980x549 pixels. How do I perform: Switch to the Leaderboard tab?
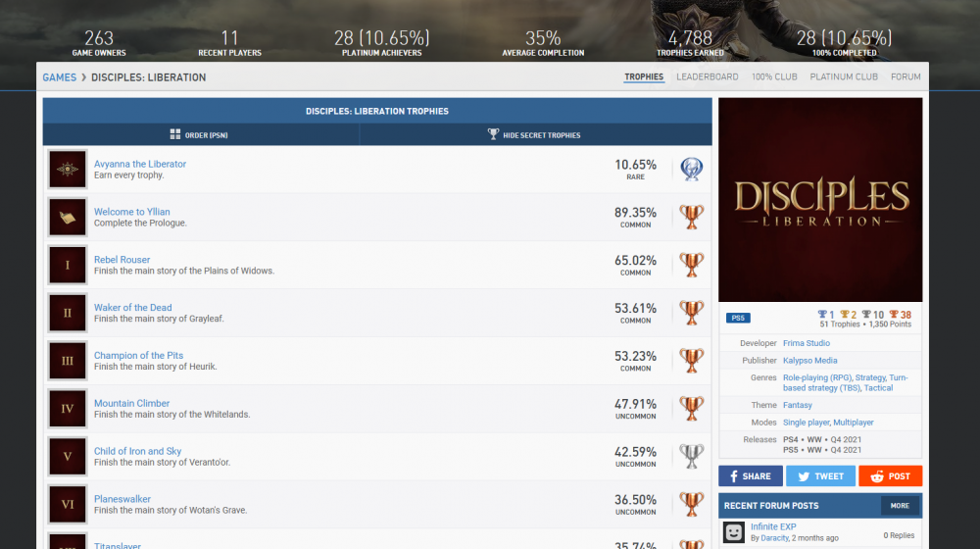pos(707,77)
